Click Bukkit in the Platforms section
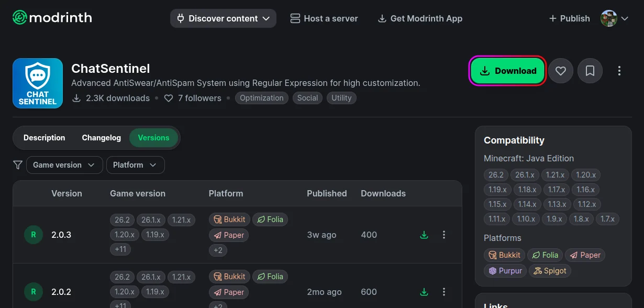Image resolution: width=644 pixels, height=308 pixels. point(504,255)
